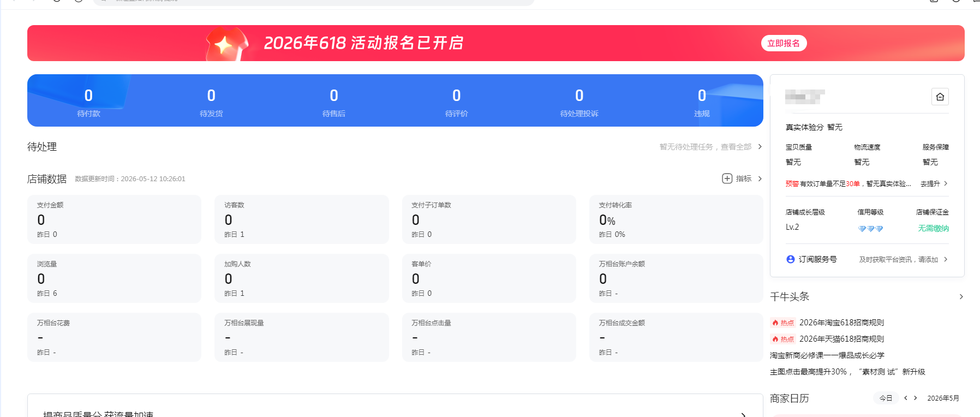
Task: Open the 待售后 count
Action: pyautogui.click(x=334, y=103)
